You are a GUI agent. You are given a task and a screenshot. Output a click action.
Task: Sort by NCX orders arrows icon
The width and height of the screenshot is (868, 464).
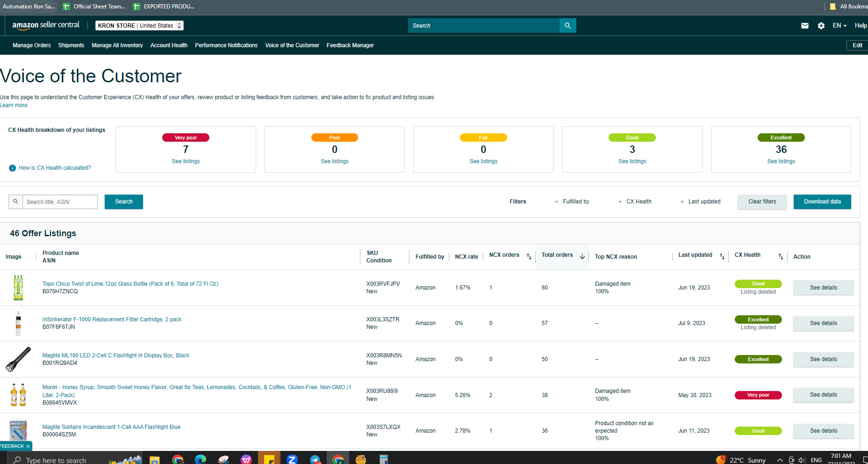click(529, 256)
